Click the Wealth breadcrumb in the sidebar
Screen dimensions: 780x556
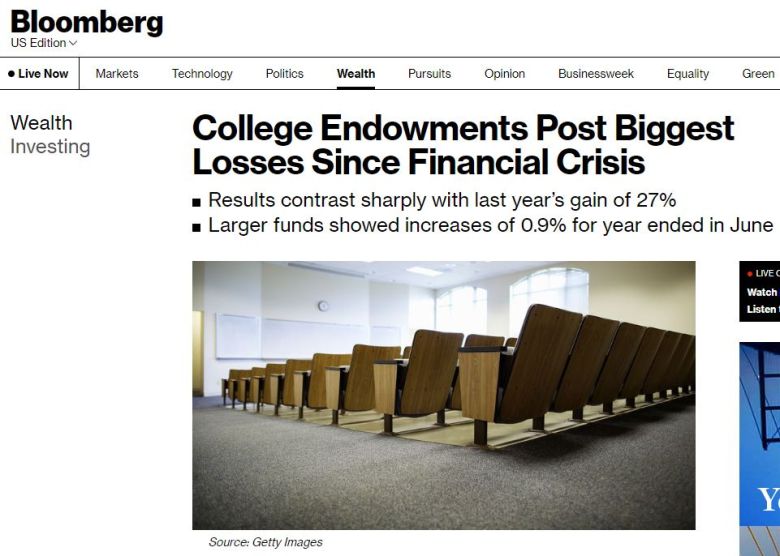[41, 123]
